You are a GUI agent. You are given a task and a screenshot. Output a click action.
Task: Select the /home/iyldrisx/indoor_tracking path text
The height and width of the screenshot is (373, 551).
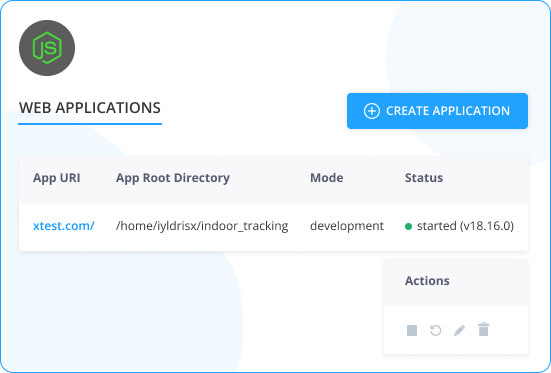[x=202, y=226]
